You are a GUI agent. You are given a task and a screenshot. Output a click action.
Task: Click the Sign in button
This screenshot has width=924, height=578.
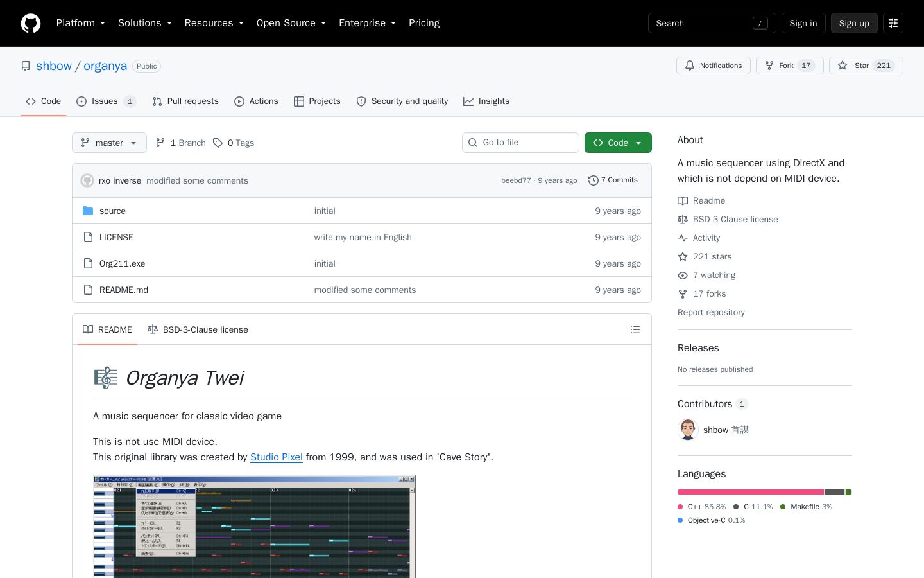803,23
